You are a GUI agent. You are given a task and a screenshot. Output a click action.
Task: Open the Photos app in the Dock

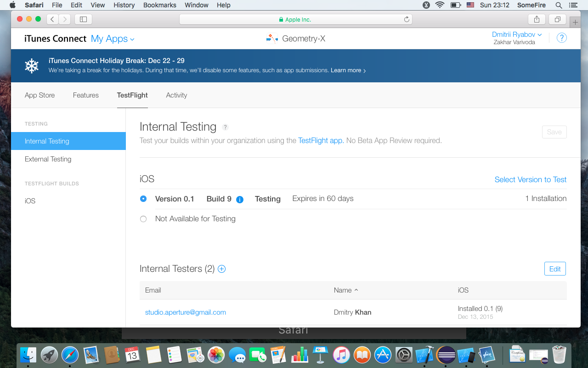click(216, 355)
